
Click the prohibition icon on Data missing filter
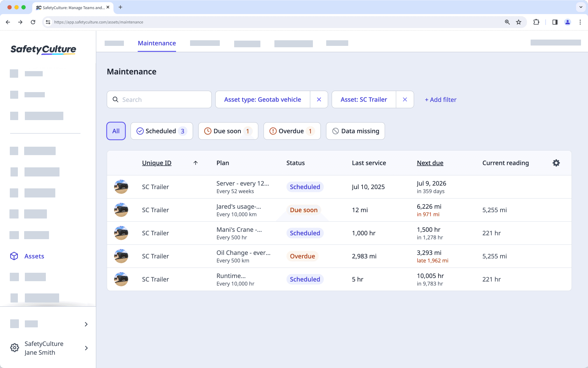(x=336, y=131)
